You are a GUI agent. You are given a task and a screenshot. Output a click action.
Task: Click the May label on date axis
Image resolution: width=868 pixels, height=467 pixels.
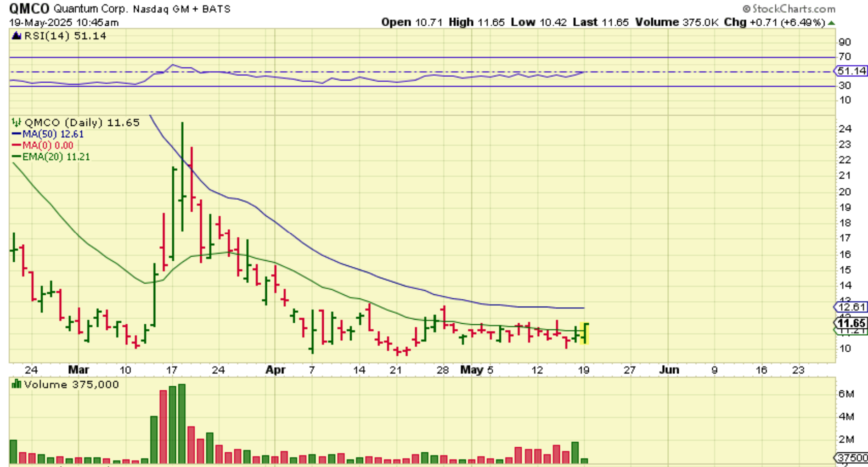[x=472, y=370]
